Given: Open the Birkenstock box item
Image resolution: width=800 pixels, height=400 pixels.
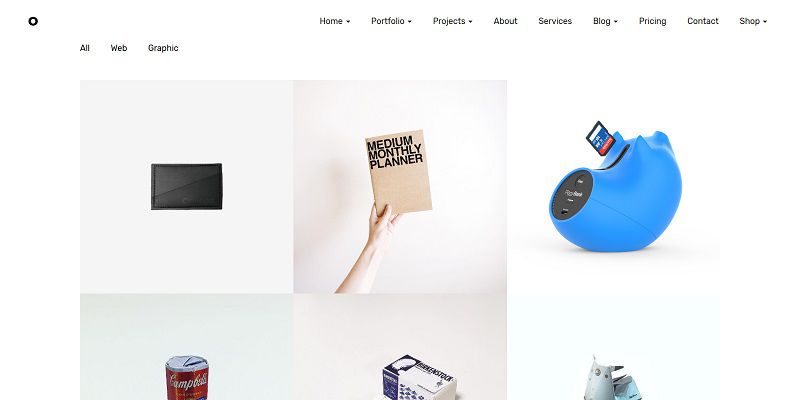Looking at the screenshot, I should (x=400, y=347).
